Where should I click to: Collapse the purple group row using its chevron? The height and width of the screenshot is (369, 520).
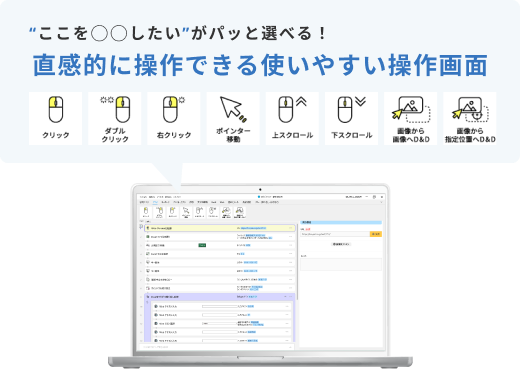[285, 297]
